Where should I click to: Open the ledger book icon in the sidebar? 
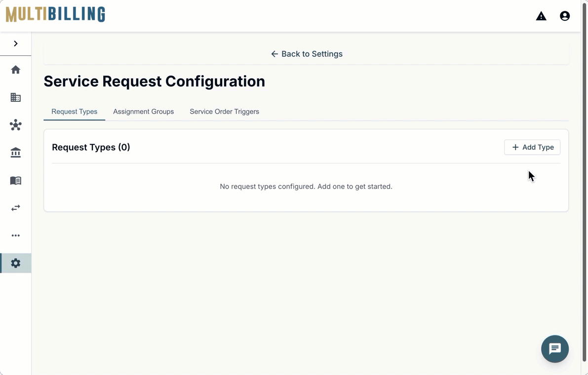point(15,180)
